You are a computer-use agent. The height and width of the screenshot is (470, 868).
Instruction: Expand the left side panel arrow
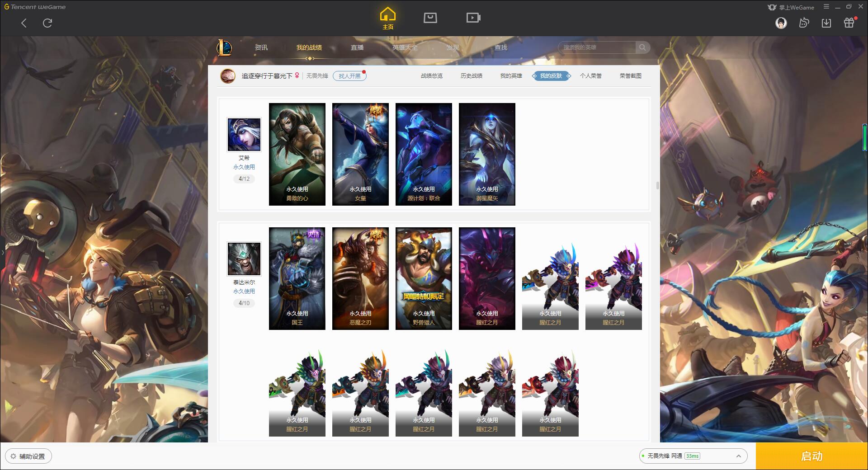coord(2,252)
